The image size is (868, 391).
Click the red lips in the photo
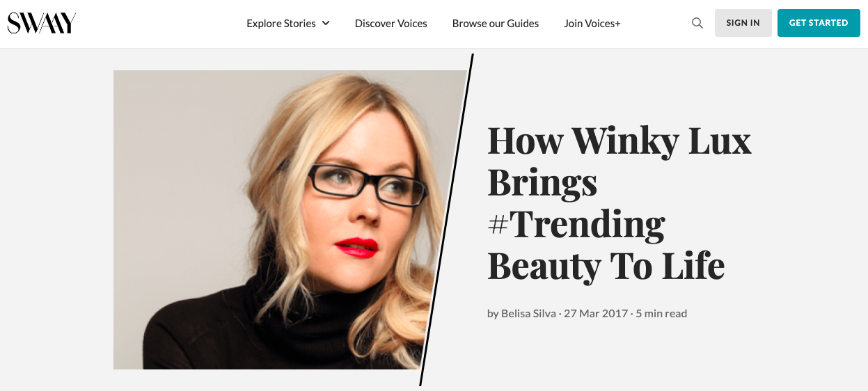pyautogui.click(x=356, y=247)
